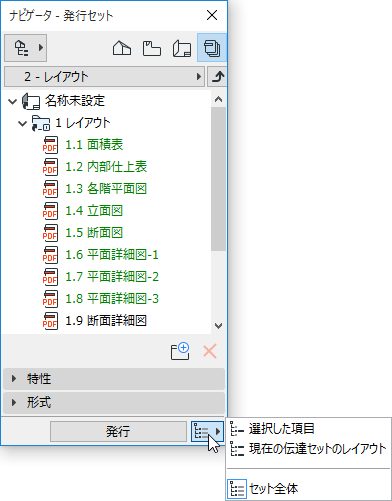The height and width of the screenshot is (501, 392).
Task: Collapse the '1 レイアウト' folder
Action: click(22, 123)
